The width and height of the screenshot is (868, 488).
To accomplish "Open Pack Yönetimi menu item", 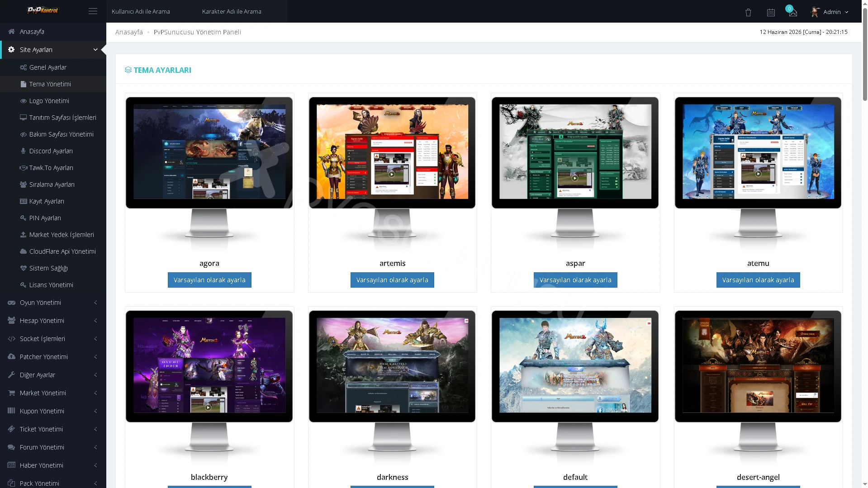I will (x=53, y=483).
